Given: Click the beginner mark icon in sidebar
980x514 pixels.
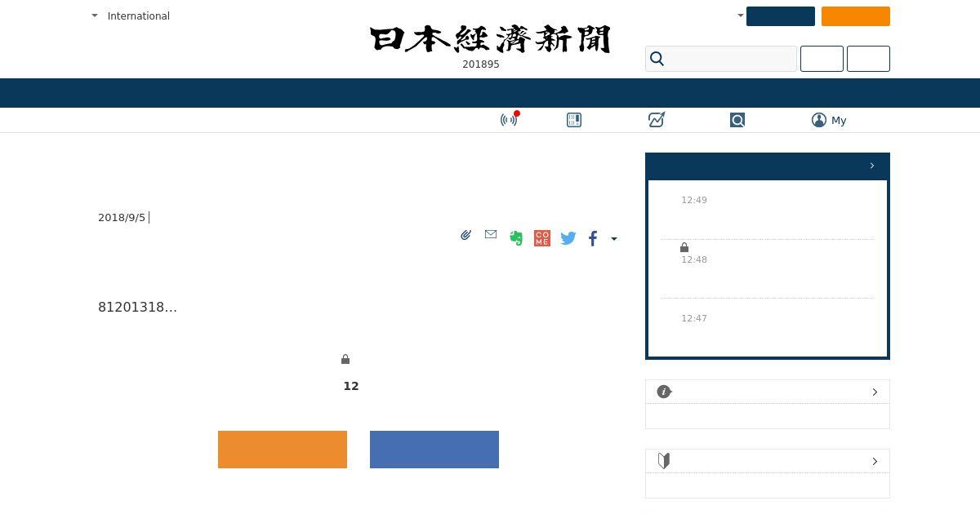Looking at the screenshot, I should (664, 461).
